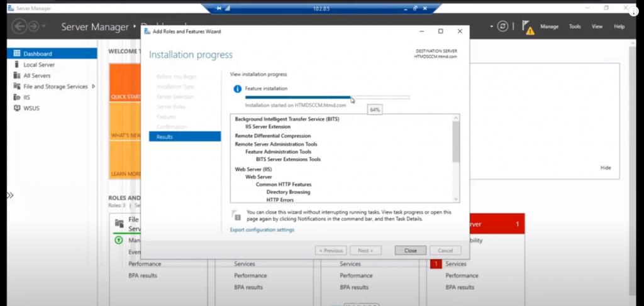Click the WSUS icon in the sidebar
The image size is (644, 306).
pyautogui.click(x=17, y=108)
